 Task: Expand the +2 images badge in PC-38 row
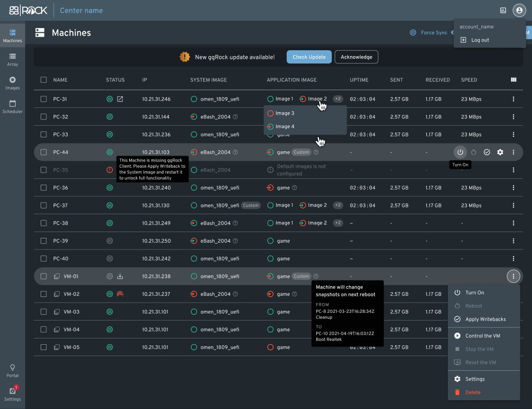coord(338,223)
